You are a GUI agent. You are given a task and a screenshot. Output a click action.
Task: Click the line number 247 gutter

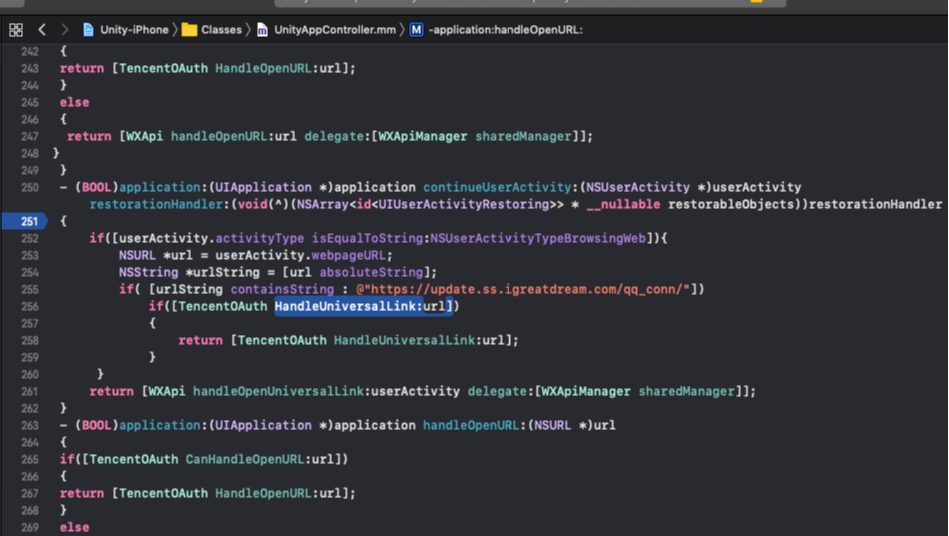coord(30,137)
